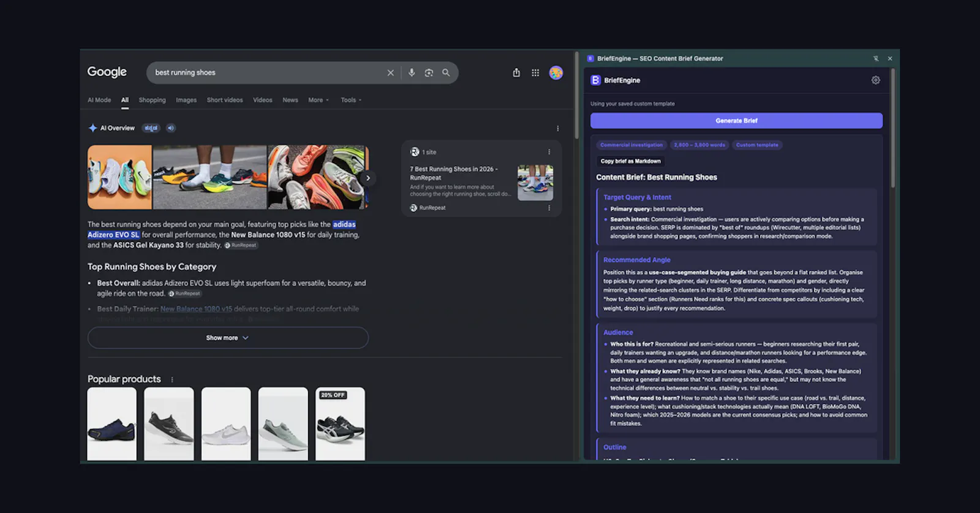Open the Videos tab
980x513 pixels.
263,100
